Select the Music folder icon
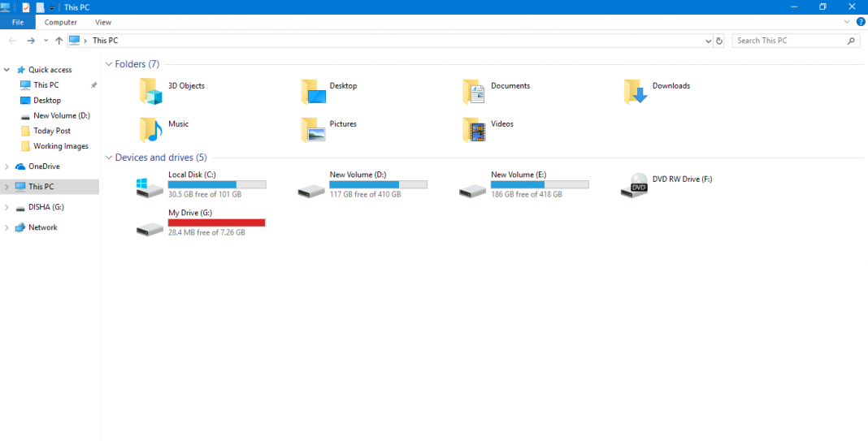Viewport: 868px width, 441px height. click(151, 129)
